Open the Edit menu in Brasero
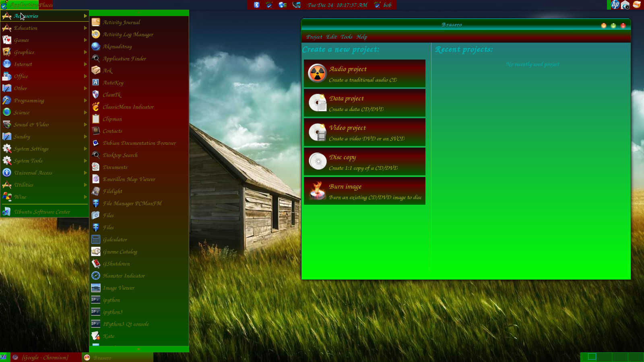 click(x=331, y=37)
